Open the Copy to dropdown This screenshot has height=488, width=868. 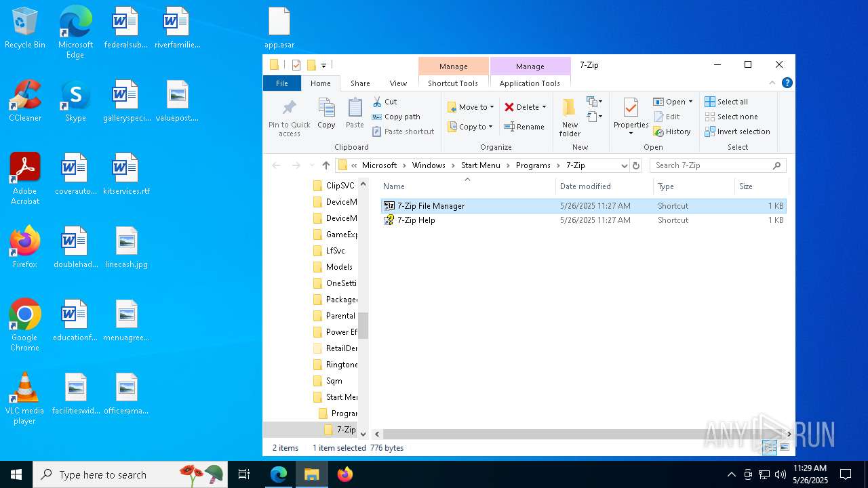[x=470, y=127]
